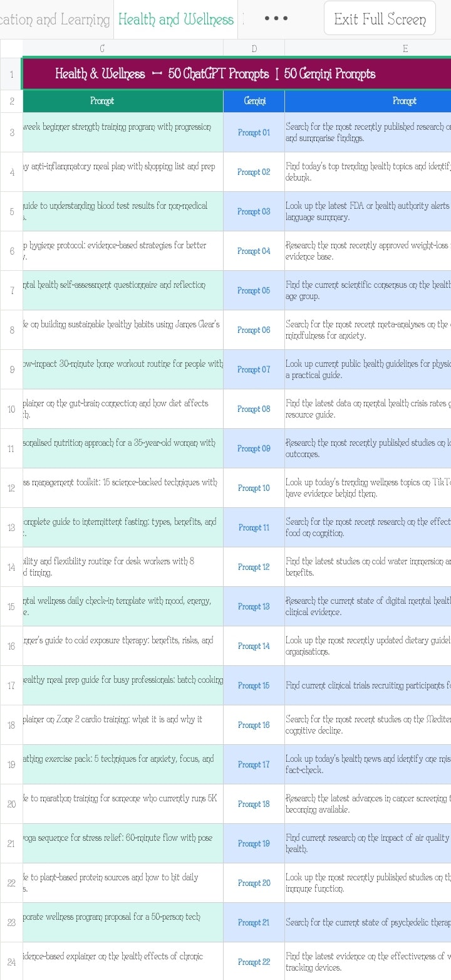Click the Exit Full Screen button

(x=380, y=18)
